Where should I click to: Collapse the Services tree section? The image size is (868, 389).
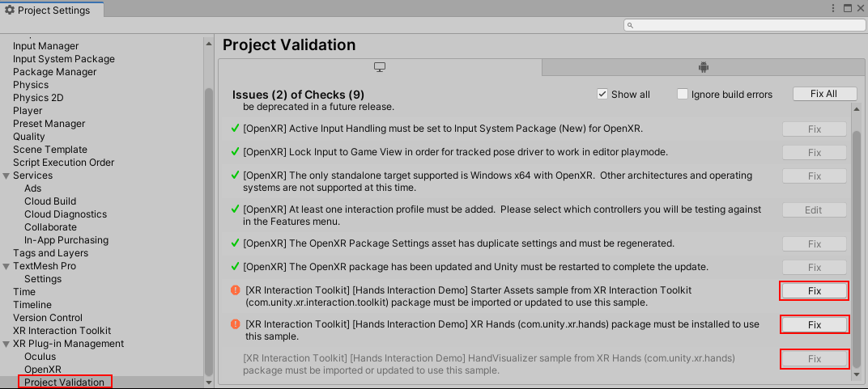point(6,175)
